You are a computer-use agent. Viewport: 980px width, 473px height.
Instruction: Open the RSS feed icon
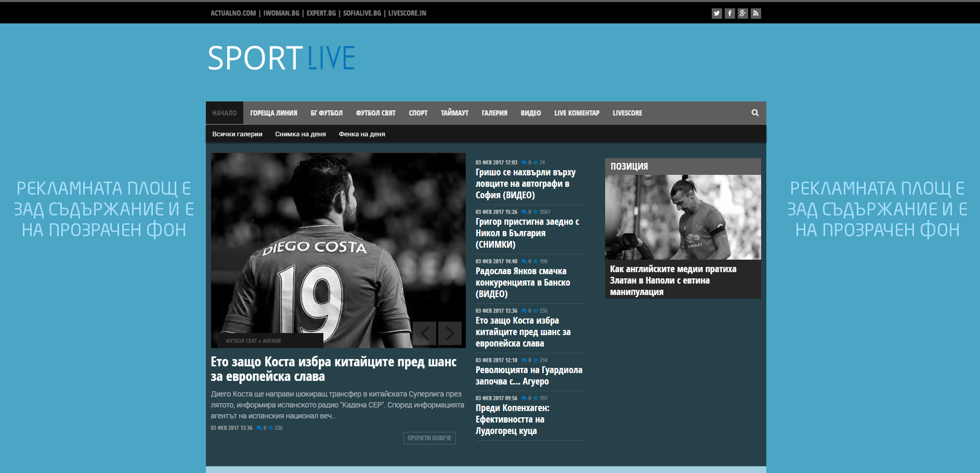pos(756,14)
